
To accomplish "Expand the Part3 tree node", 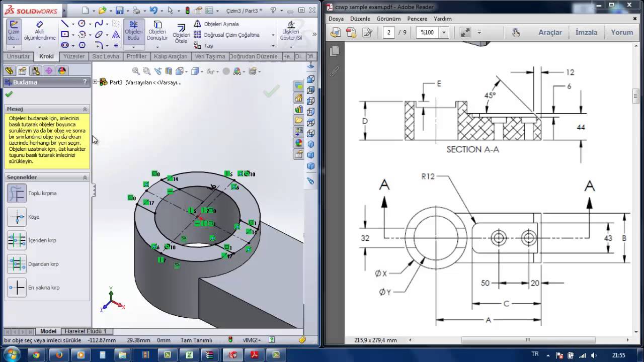I will [96, 82].
